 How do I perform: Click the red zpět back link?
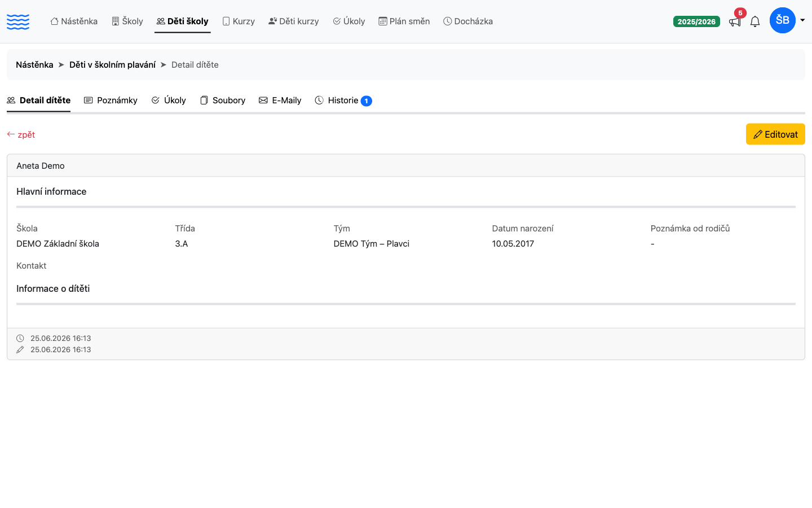(x=21, y=135)
